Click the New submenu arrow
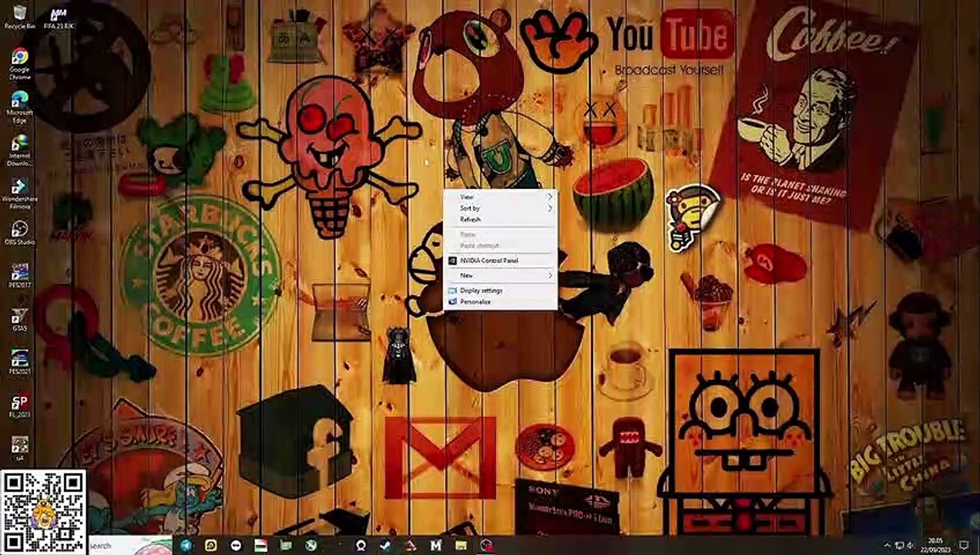This screenshot has height=555, width=980. coord(550,275)
